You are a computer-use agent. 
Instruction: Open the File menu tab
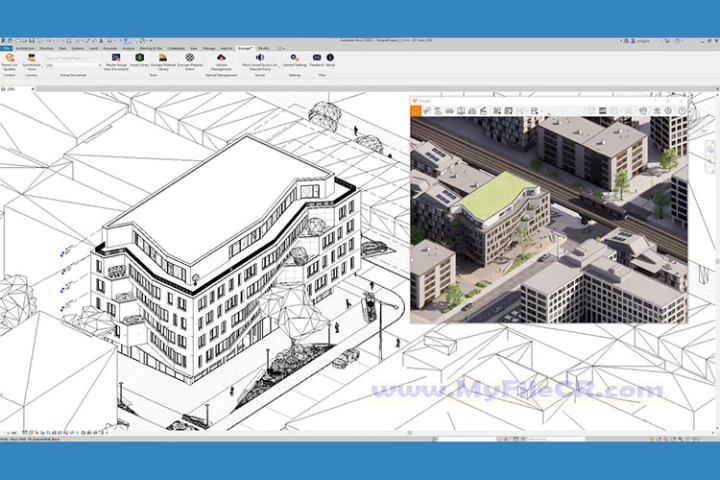pyautogui.click(x=6, y=47)
